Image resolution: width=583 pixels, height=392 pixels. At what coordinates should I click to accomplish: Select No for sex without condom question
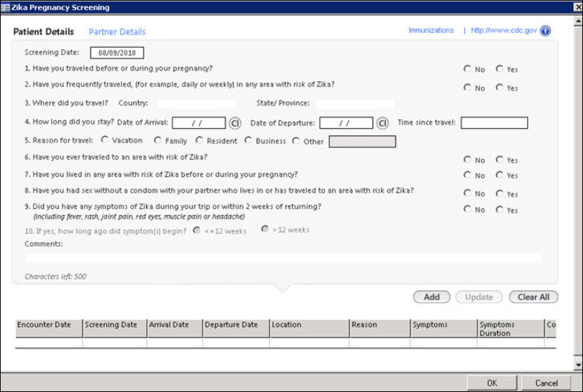pos(468,193)
